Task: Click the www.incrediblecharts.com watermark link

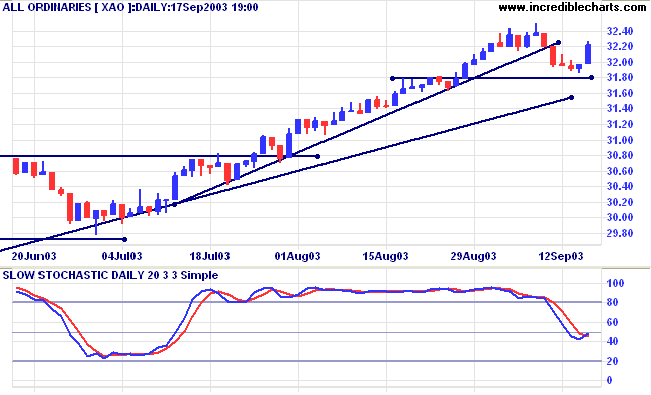Action: point(572,7)
